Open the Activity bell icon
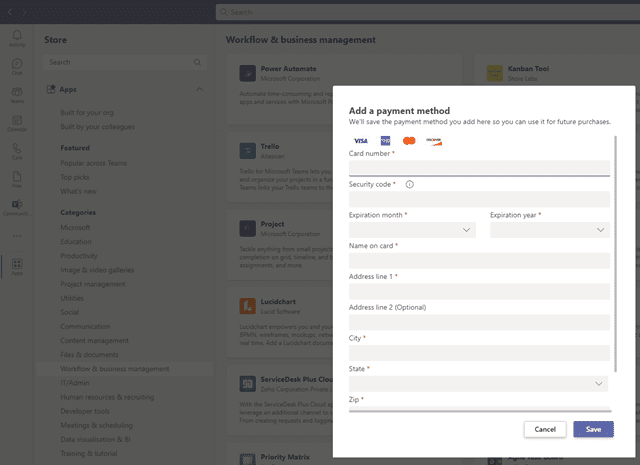640x465 pixels. point(17,38)
